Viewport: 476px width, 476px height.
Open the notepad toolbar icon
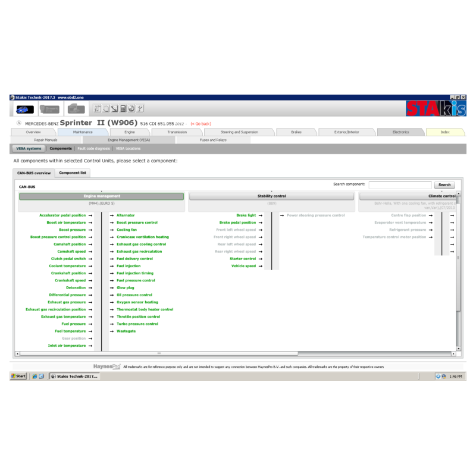(x=105, y=108)
